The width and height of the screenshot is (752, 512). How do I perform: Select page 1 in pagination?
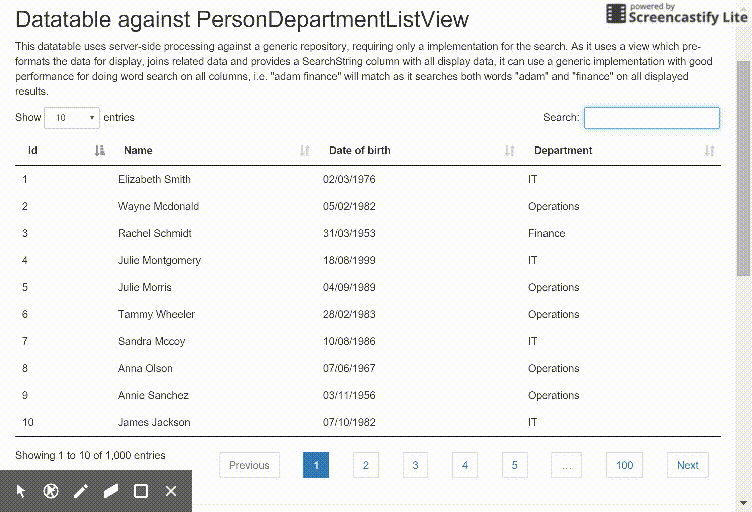(316, 465)
